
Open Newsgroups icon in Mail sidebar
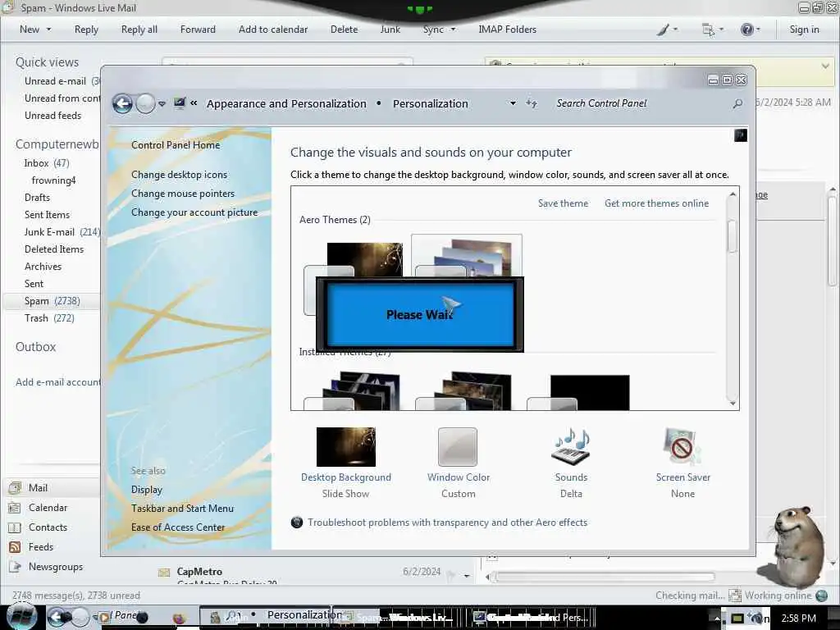15,567
